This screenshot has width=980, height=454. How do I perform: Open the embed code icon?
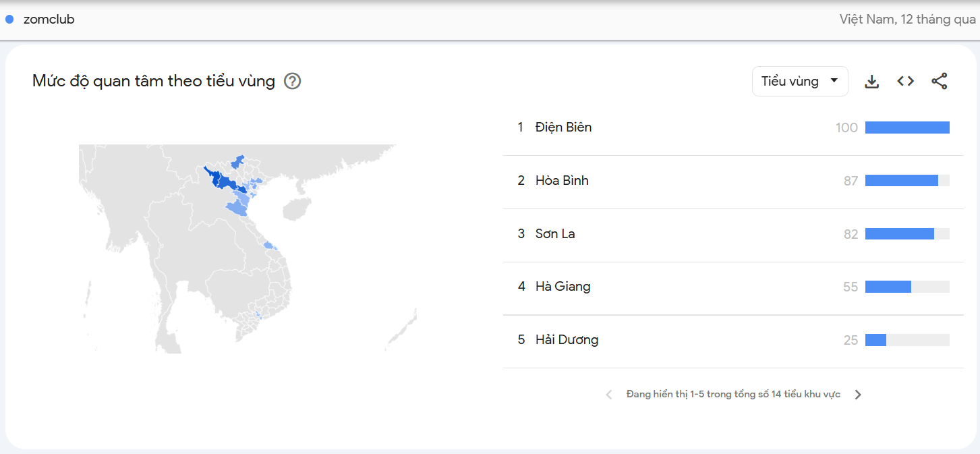click(x=905, y=82)
